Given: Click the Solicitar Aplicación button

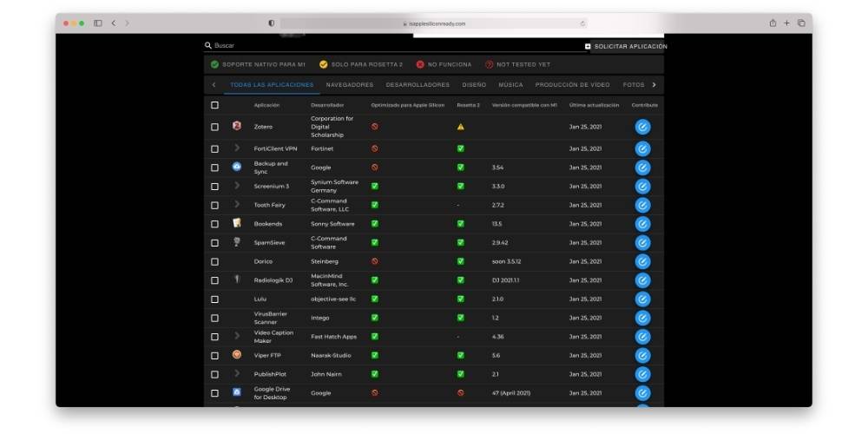Looking at the screenshot, I should 626,46.
